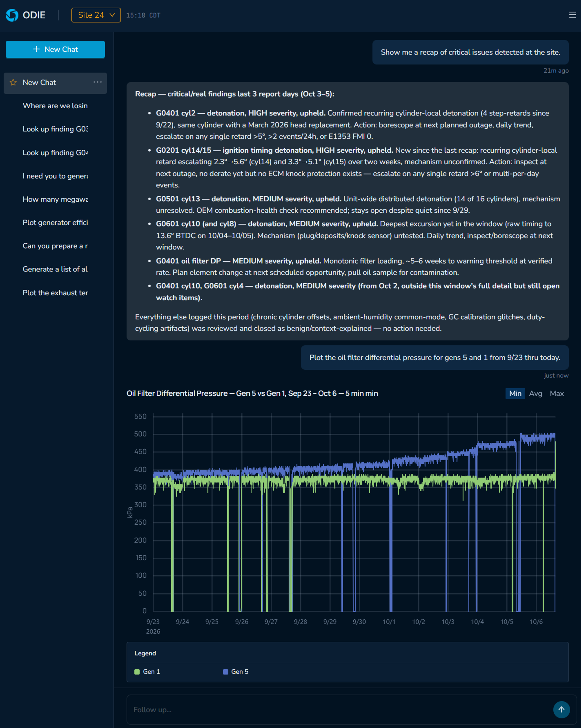581x728 pixels.
Task: Open the Site 24 dropdown
Action: 96,15
